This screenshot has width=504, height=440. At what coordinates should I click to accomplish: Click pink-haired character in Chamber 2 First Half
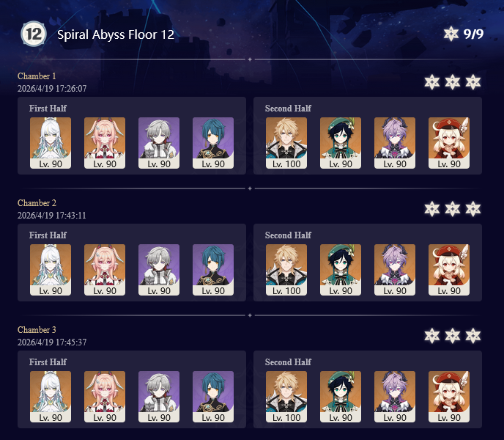pos(105,270)
